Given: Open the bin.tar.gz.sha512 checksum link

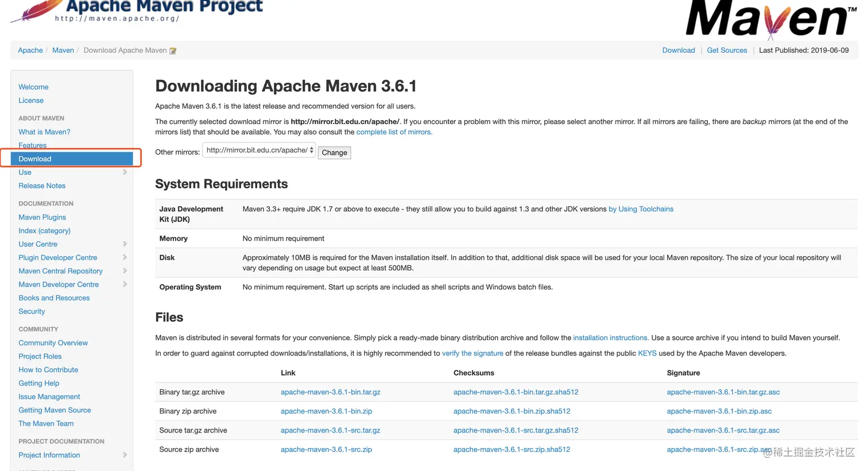Looking at the screenshot, I should tap(516, 392).
